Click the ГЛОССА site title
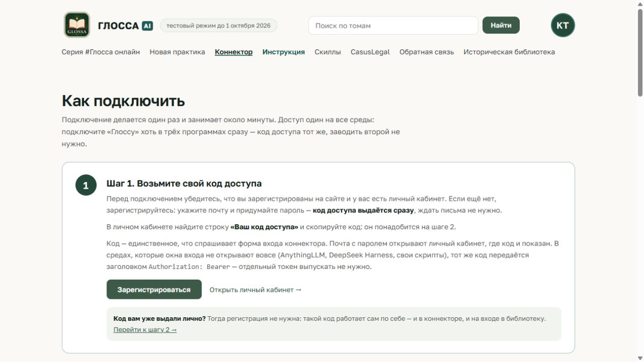 coord(118,25)
